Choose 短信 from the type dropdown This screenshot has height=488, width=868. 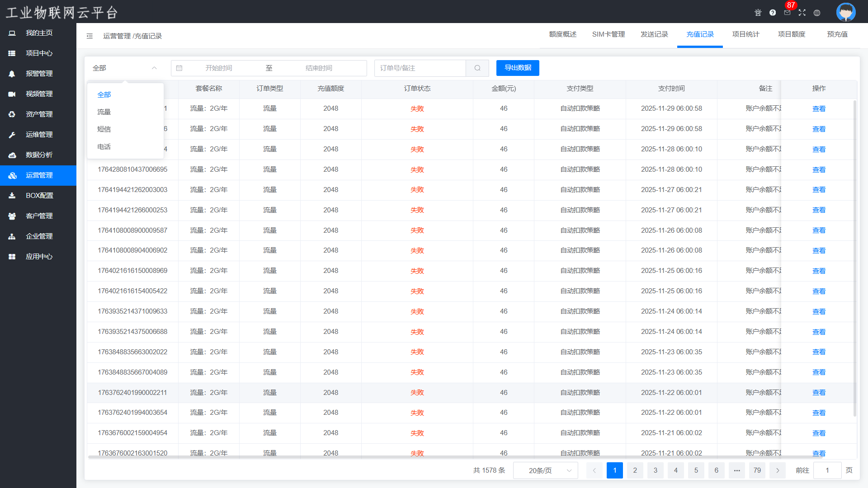[x=104, y=129]
